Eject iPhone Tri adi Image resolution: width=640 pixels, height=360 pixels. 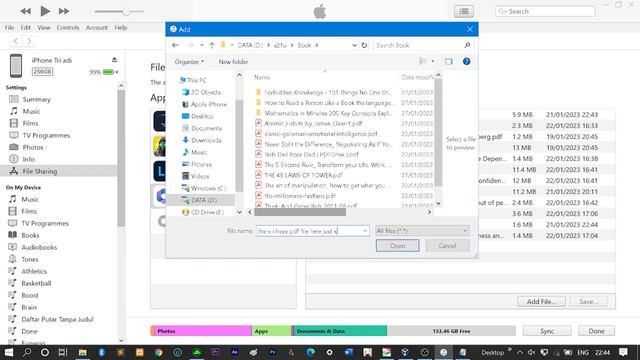pos(114,60)
